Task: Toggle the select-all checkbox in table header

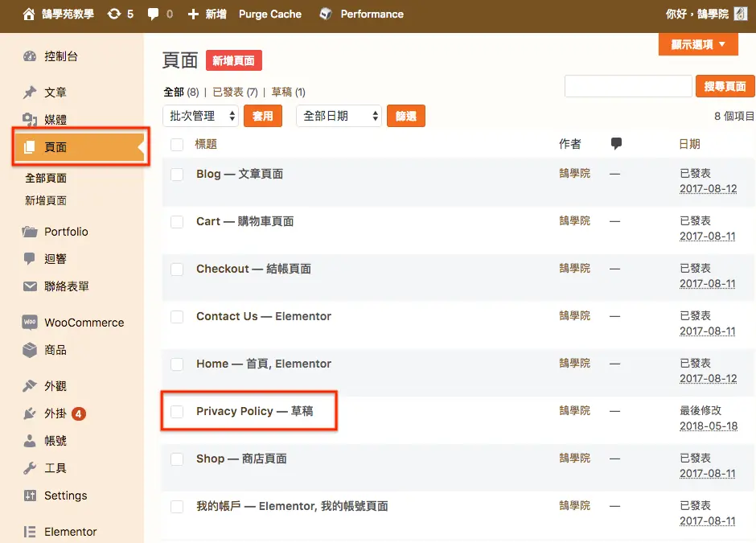Action: tap(177, 144)
